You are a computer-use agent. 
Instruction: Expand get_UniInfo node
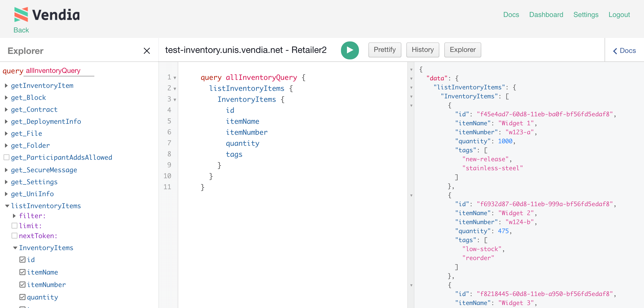pos(6,194)
